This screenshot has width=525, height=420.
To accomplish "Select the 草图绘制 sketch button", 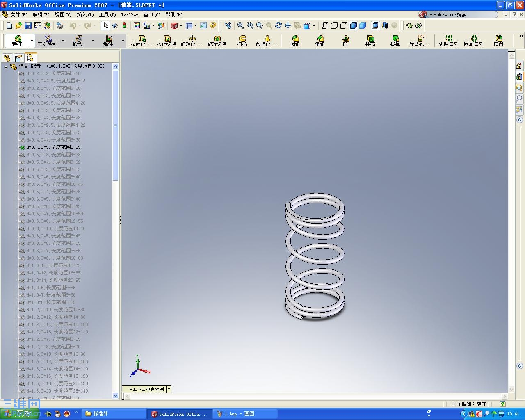I will pos(48,41).
